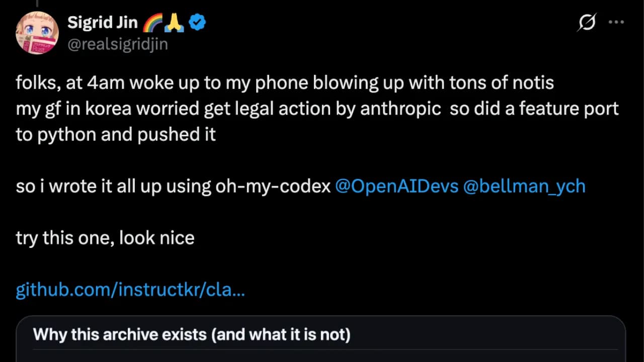The image size is (644, 362).
Task: Open the @OpenAIDevs mention
Action: tap(397, 186)
